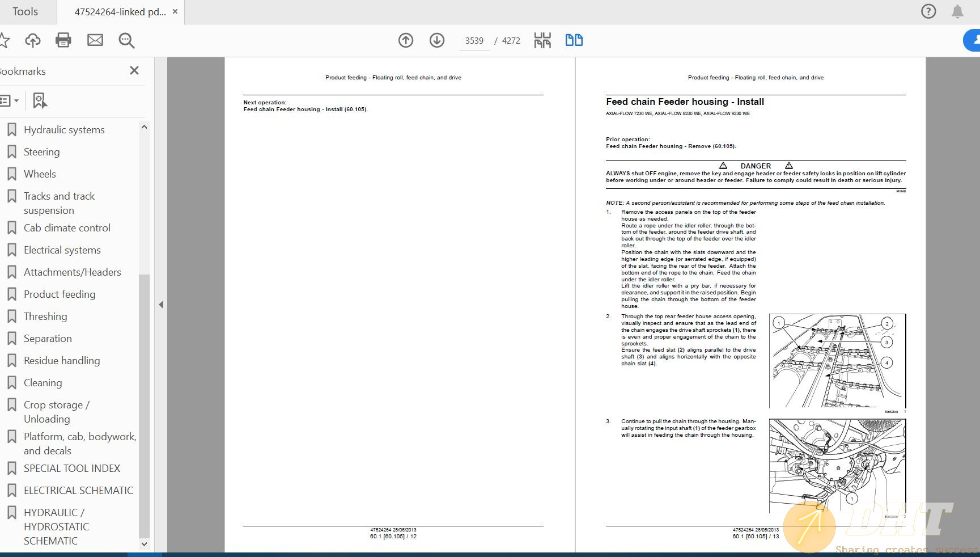Collapse the navigation pane with the left arrow
This screenshot has height=557, width=980.
(161, 305)
